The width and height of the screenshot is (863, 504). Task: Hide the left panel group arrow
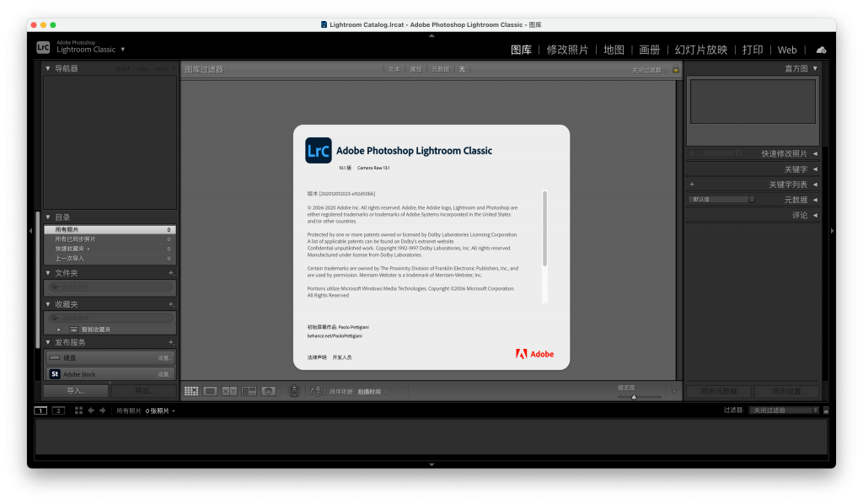[x=31, y=231]
